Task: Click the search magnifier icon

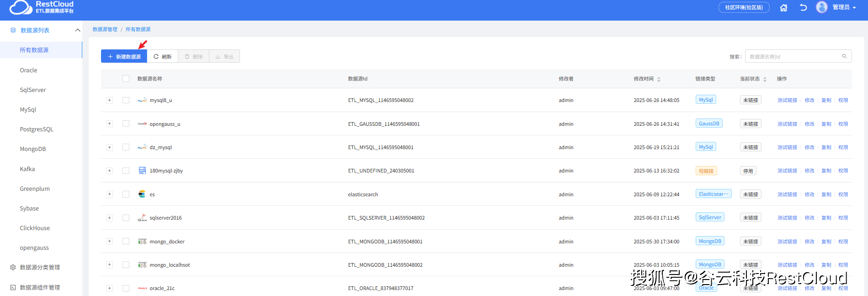Action: [844, 56]
